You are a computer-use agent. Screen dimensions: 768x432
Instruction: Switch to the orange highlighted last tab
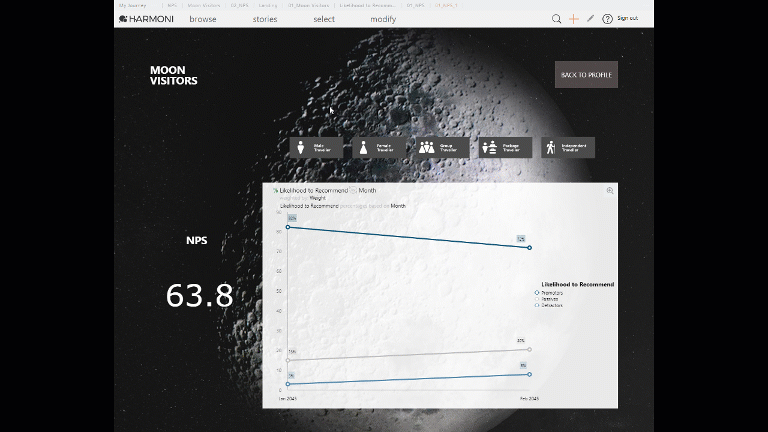click(x=446, y=5)
